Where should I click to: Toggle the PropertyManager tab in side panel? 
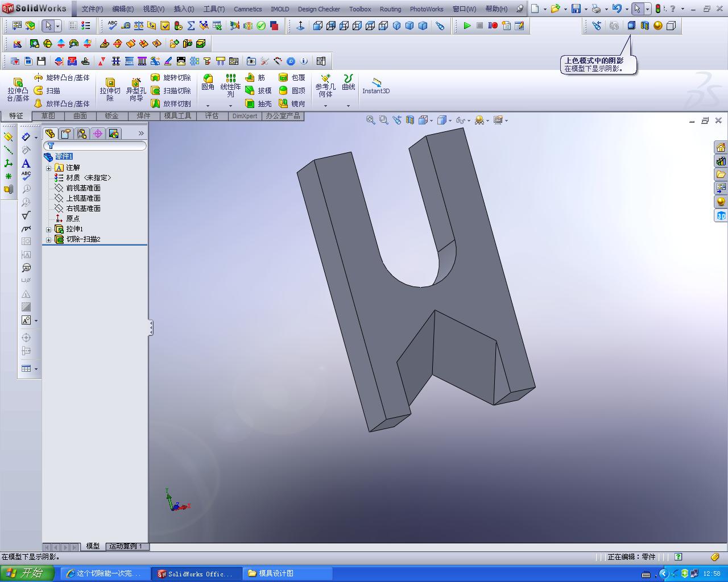coord(66,134)
